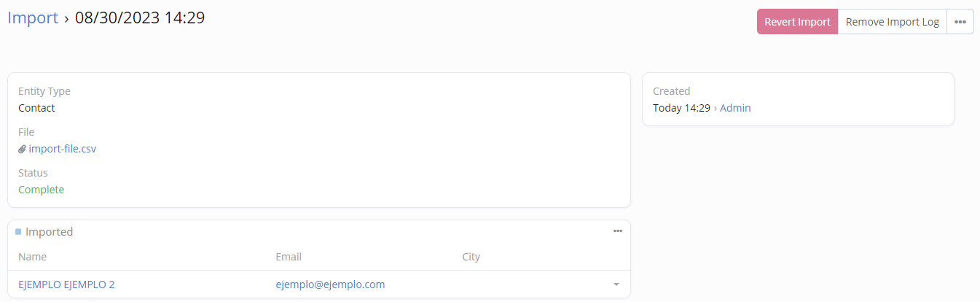
Task: Open the Import breadcrumb link
Action: [33, 18]
